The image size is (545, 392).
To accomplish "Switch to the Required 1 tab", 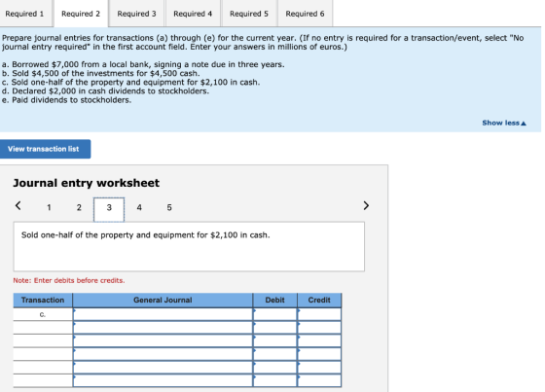I will click(x=24, y=14).
